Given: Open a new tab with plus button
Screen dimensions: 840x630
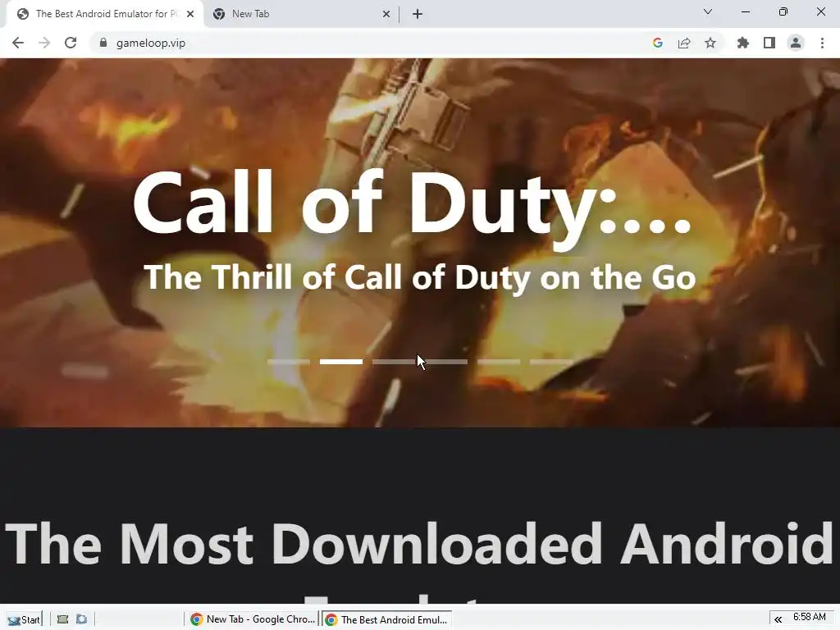Looking at the screenshot, I should point(418,15).
